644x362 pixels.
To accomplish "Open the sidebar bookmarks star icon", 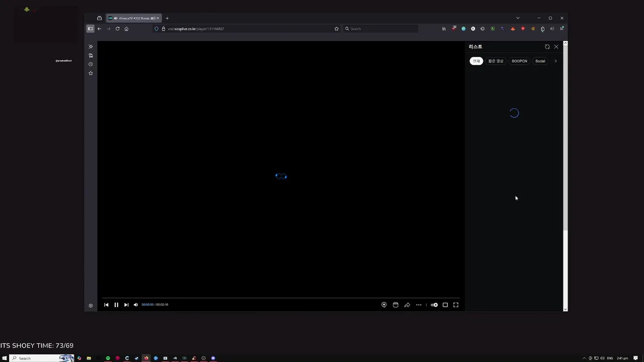I will (91, 73).
